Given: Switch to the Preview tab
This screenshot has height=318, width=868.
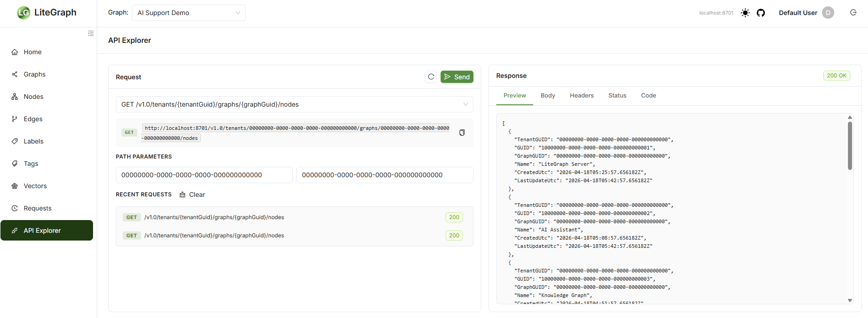Looking at the screenshot, I should [515, 96].
